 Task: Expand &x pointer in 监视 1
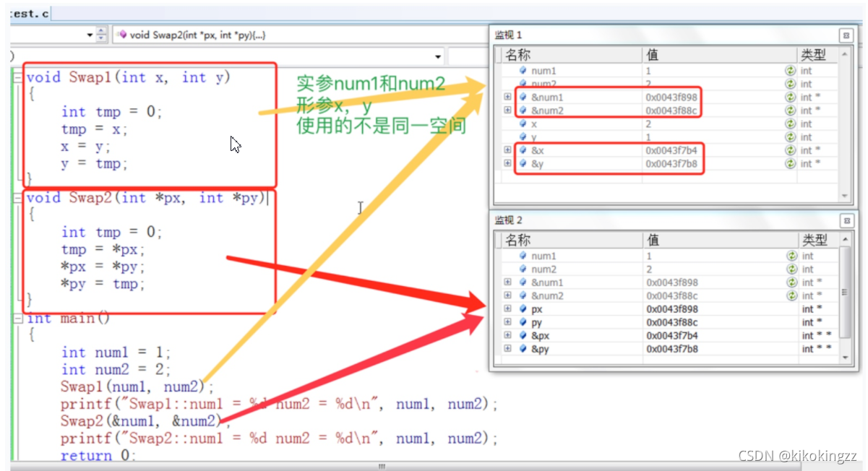(507, 150)
